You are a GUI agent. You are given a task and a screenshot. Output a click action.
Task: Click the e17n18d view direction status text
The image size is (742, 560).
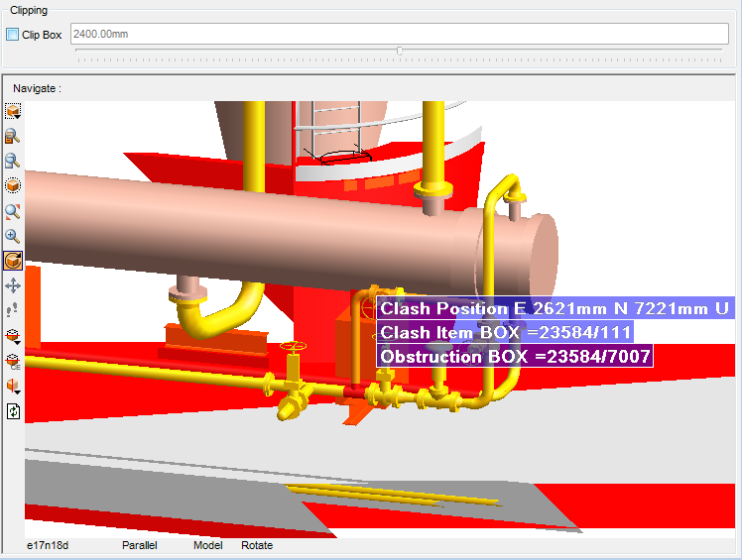48,545
